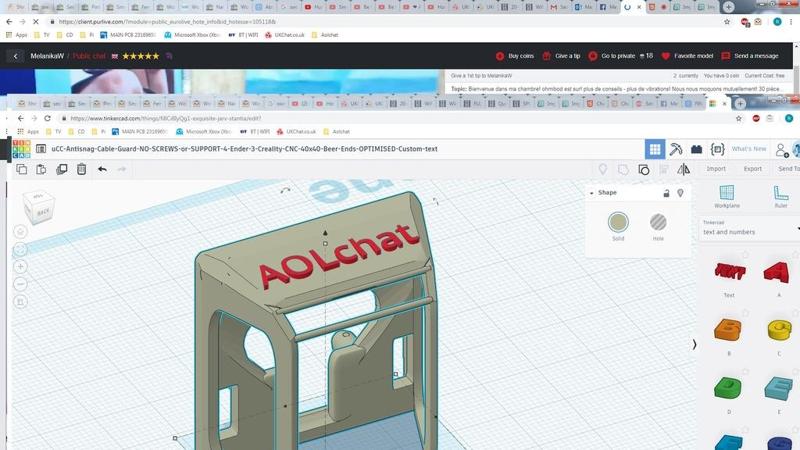This screenshot has width=800, height=450.
Task: Click the Import button
Action: [716, 169]
